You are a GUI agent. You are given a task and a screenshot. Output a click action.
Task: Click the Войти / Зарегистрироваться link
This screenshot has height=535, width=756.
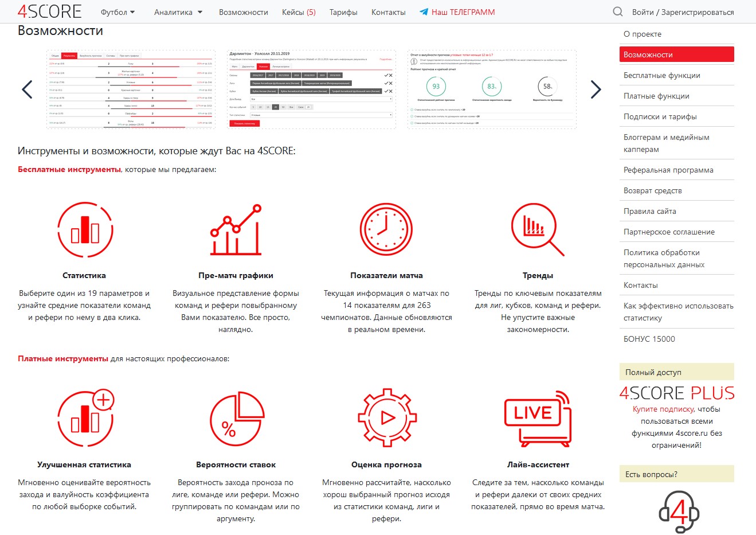pos(683,12)
